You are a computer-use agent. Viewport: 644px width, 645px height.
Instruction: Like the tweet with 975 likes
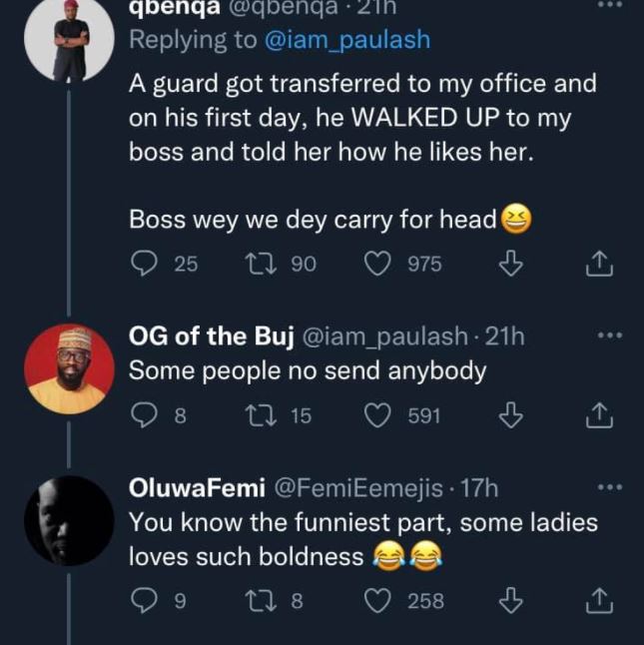tap(377, 264)
